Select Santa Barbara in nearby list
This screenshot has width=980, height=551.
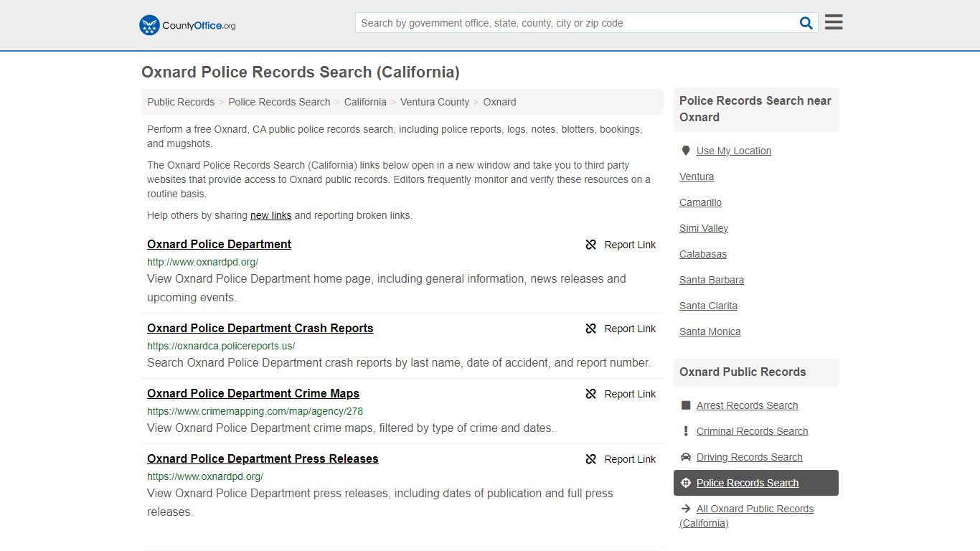(x=712, y=280)
